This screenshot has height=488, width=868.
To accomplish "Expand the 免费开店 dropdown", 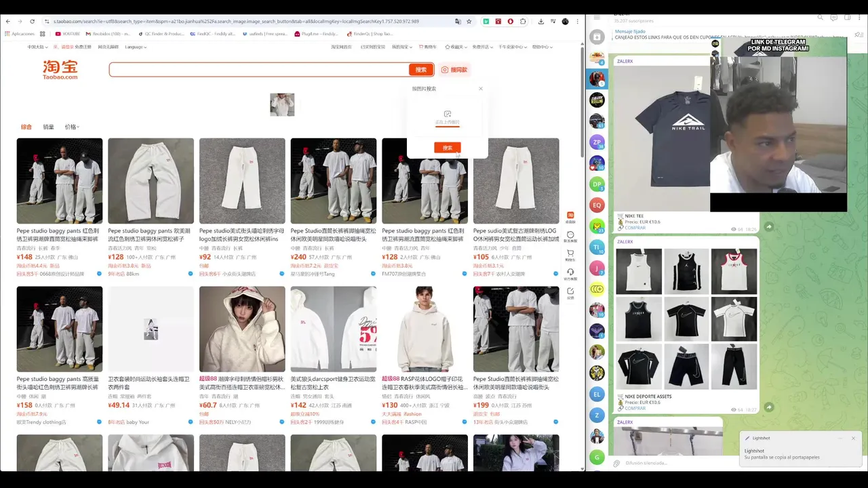I will [482, 47].
